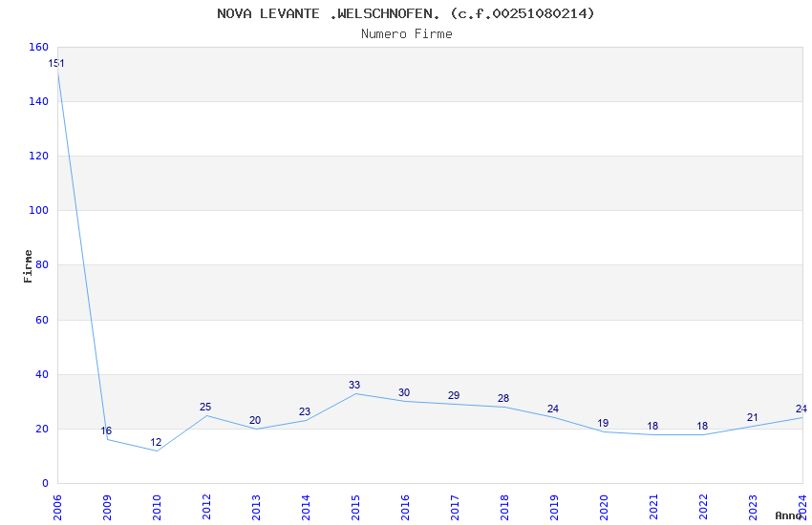Click the x-axis year 2015
Screen dimensions: 812x525
[355, 508]
